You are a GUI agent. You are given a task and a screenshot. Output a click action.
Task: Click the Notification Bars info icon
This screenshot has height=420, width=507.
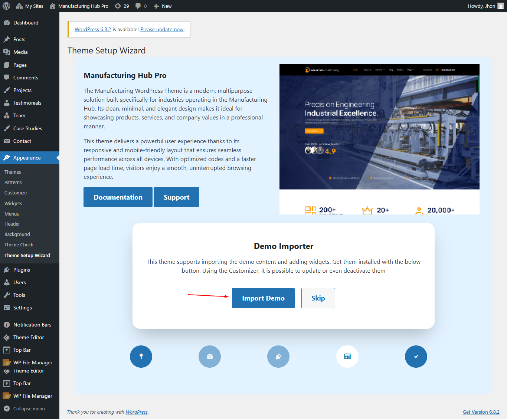[7, 325]
